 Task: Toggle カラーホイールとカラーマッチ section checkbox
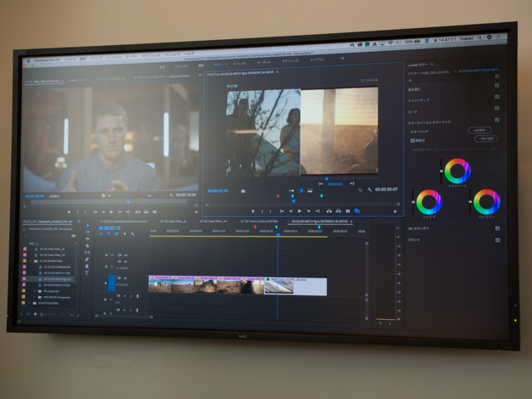(x=497, y=120)
